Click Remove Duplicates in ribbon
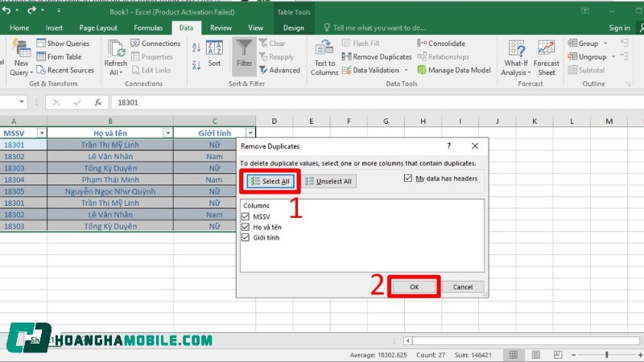 pyautogui.click(x=377, y=56)
